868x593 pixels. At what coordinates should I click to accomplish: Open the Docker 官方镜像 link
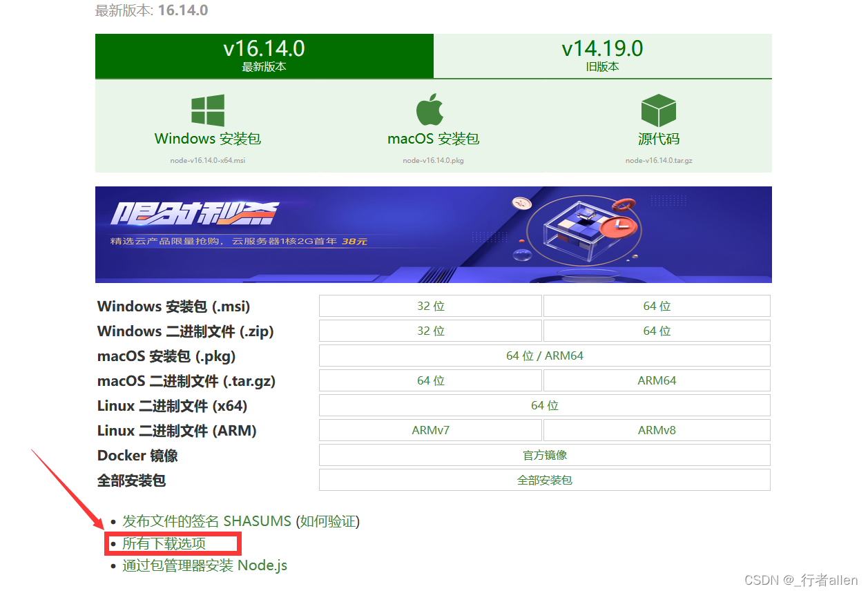point(545,455)
